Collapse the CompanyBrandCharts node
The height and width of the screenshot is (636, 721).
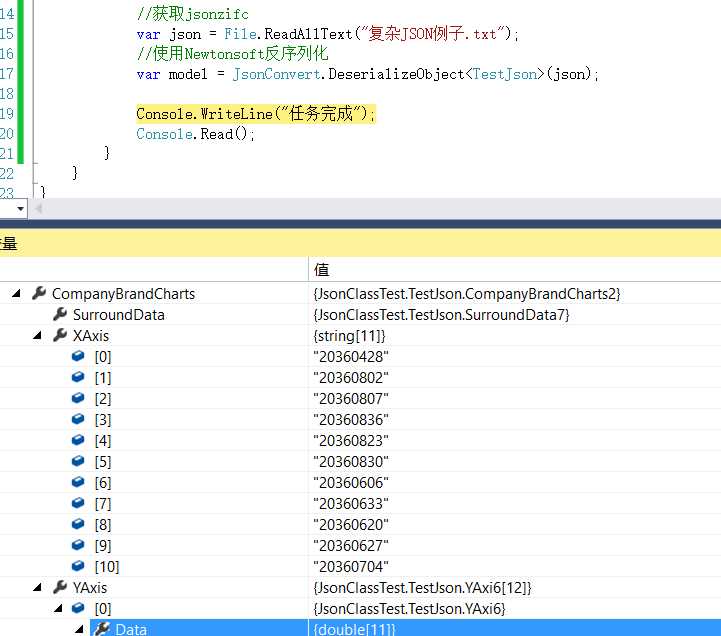point(17,293)
